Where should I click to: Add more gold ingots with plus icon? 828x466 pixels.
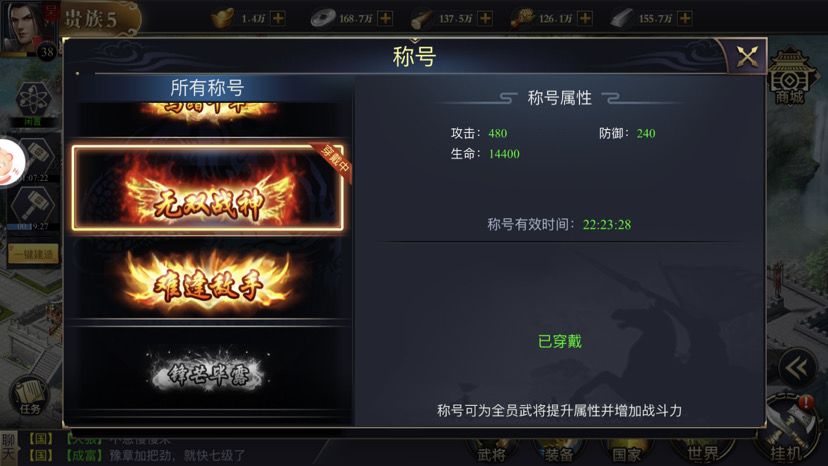tap(278, 18)
